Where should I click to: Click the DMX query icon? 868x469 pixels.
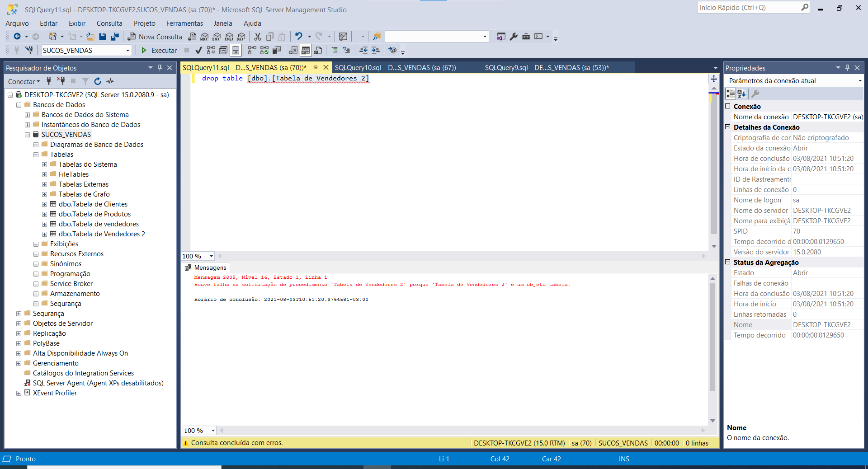[x=217, y=37]
